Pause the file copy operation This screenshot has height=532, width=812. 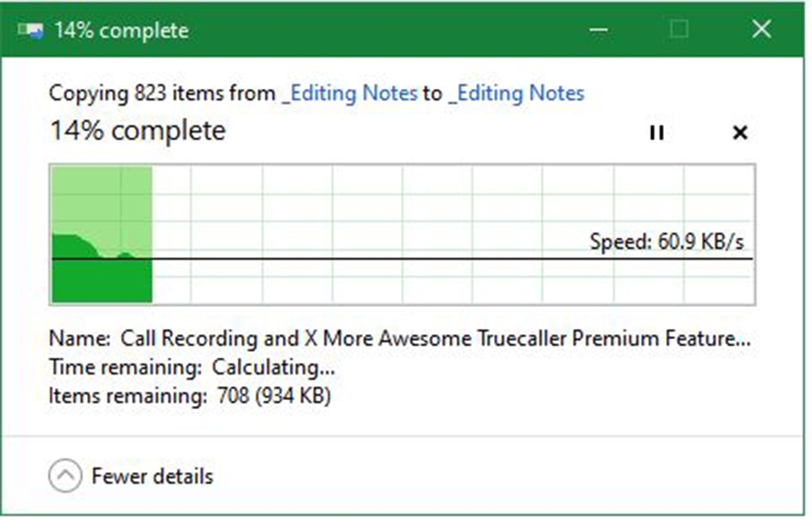click(x=656, y=133)
